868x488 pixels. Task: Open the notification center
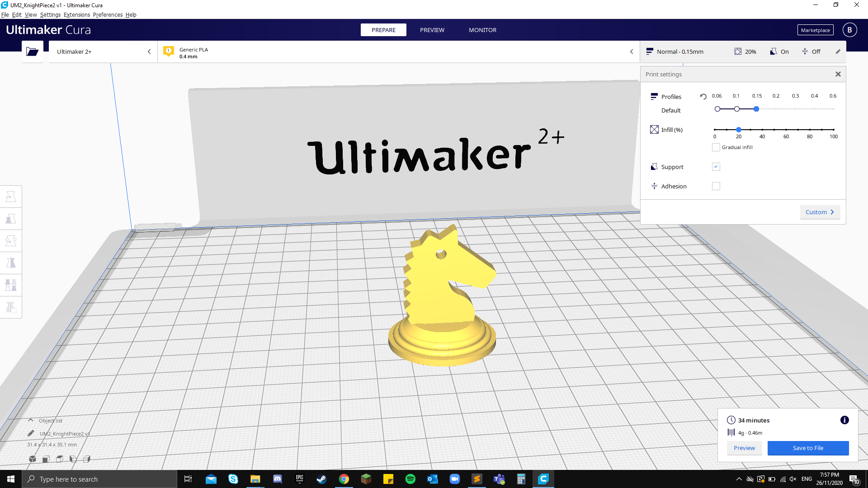pos(854,479)
